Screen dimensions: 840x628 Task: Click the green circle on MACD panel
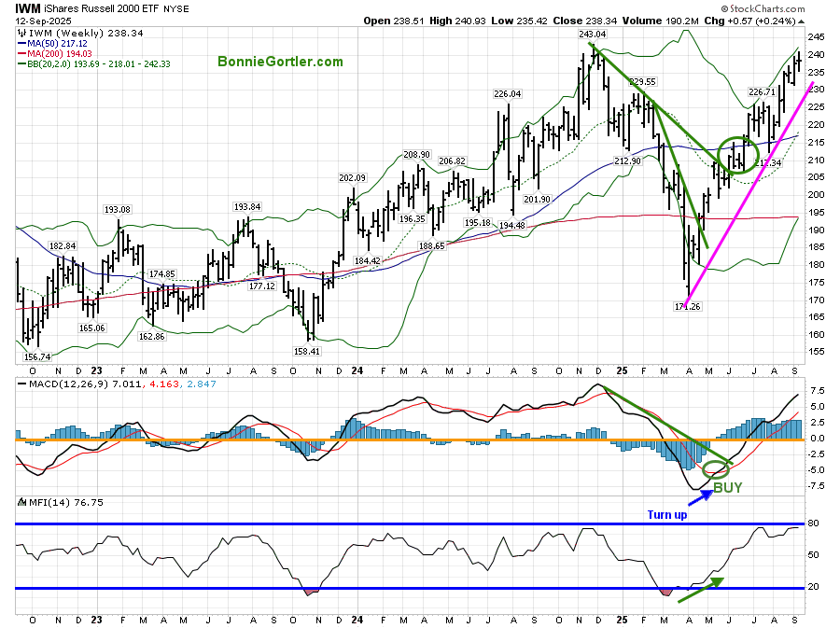(x=716, y=468)
